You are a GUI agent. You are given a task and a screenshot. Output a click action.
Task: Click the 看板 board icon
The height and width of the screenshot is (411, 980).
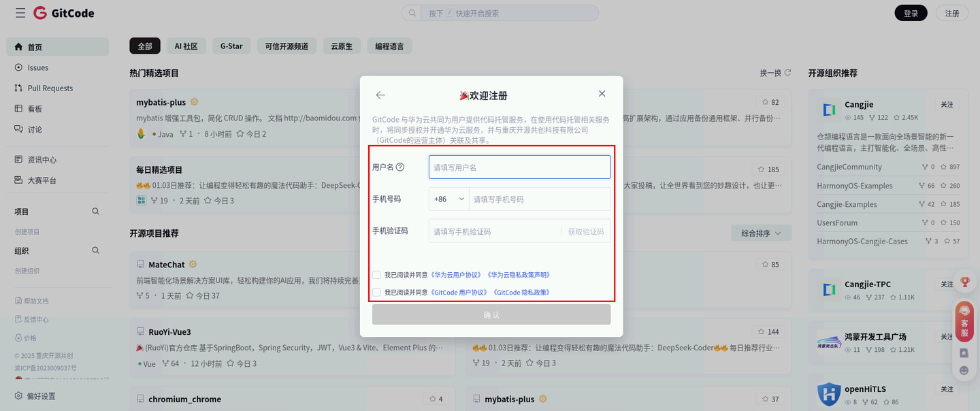click(x=18, y=108)
